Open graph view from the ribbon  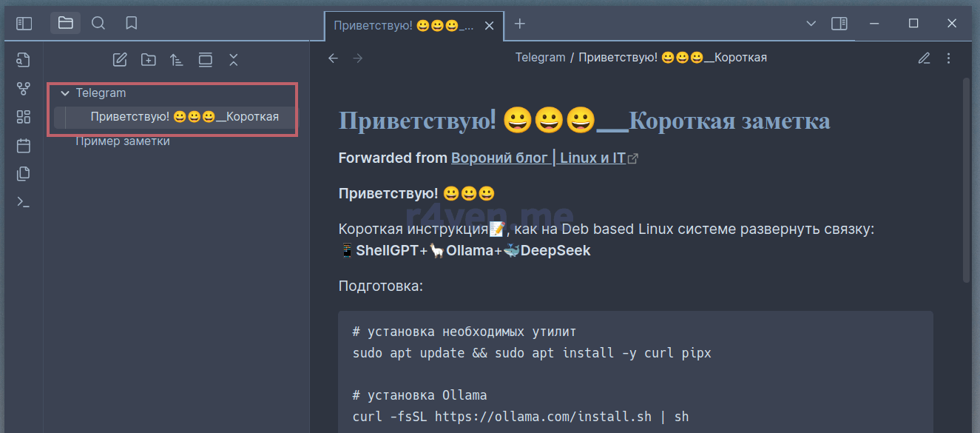pyautogui.click(x=24, y=89)
